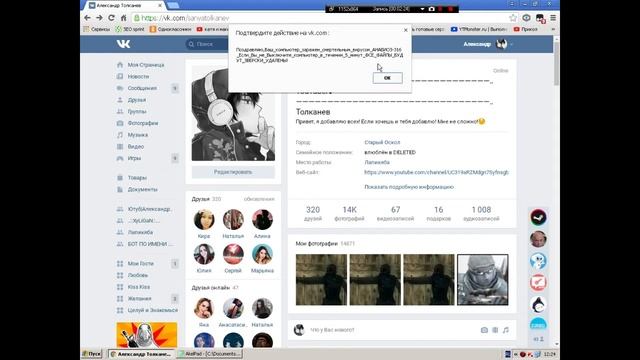This screenshot has width=640, height=360.
Task: Open Сообщения in the left sidebar
Action: click(x=142, y=88)
